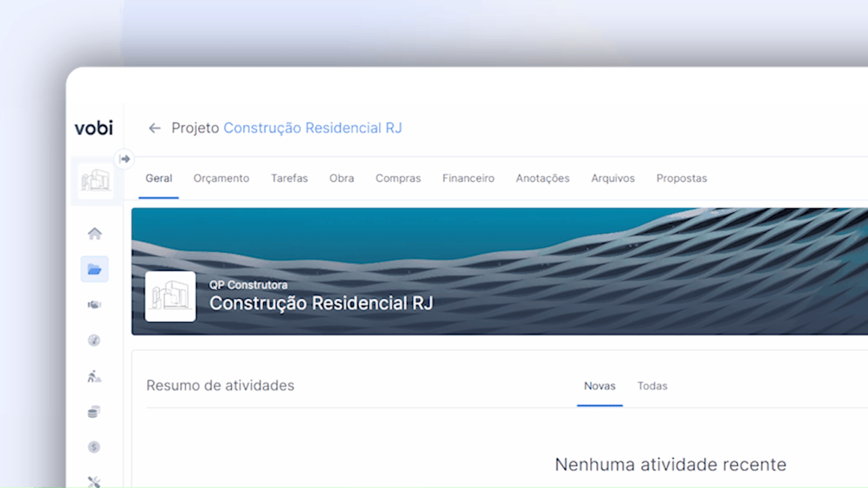Open the handshake icon in sidebar
The height and width of the screenshot is (488, 868).
[94, 305]
